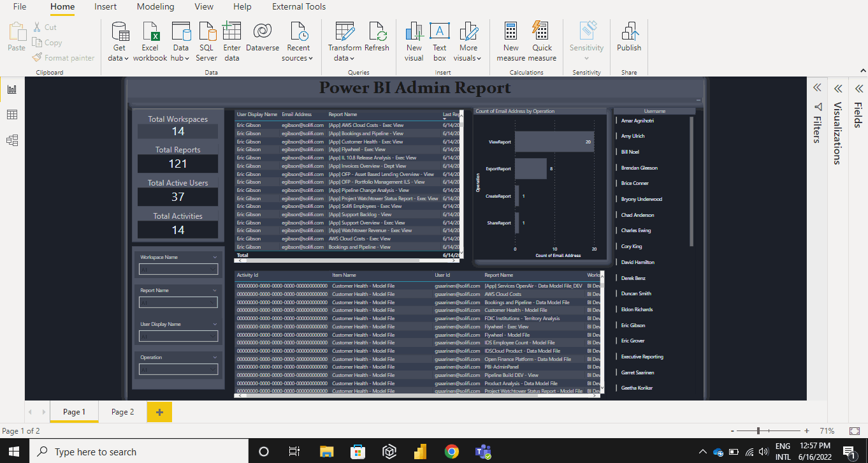Open SQL Server data connector
The image size is (868, 463).
[206, 40]
